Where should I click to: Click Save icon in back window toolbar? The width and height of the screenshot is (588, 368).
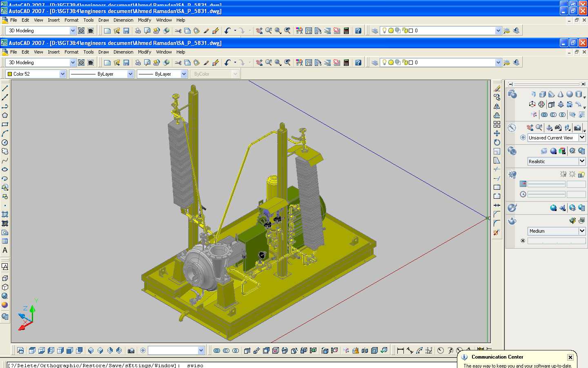[x=126, y=31]
